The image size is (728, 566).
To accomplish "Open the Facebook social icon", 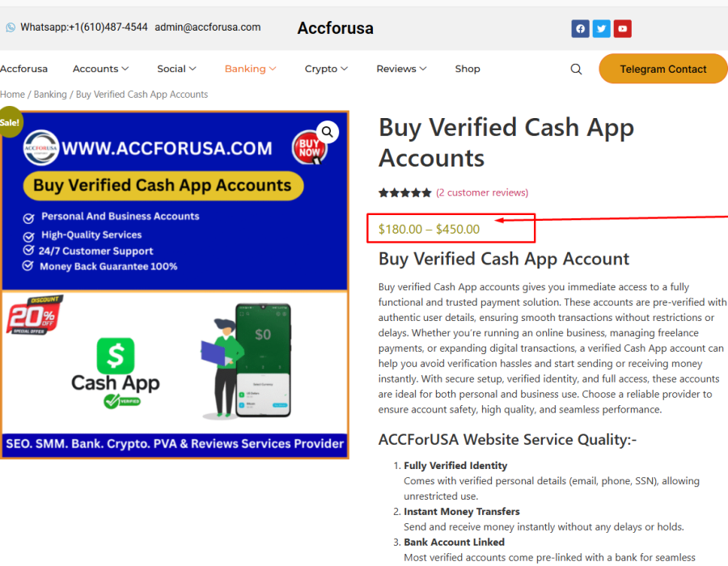I will click(580, 29).
